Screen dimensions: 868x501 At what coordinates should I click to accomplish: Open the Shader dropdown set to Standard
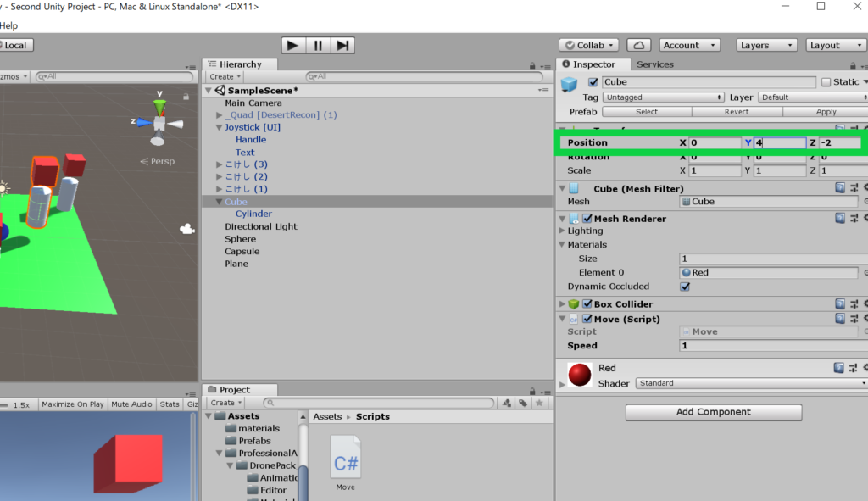(749, 383)
